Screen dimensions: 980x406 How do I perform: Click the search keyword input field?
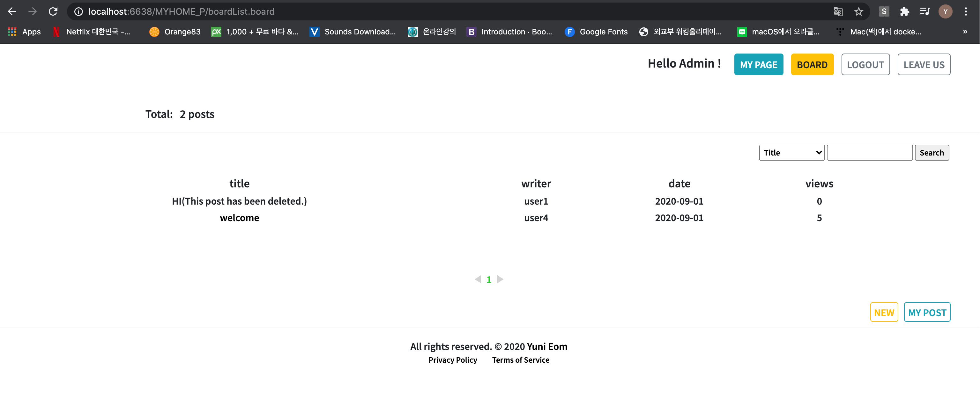pos(869,152)
